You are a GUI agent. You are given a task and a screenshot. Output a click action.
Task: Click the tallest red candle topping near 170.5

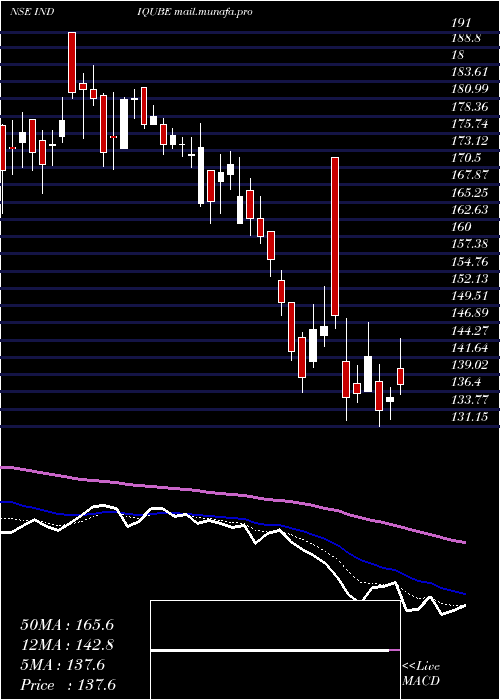coord(335,237)
